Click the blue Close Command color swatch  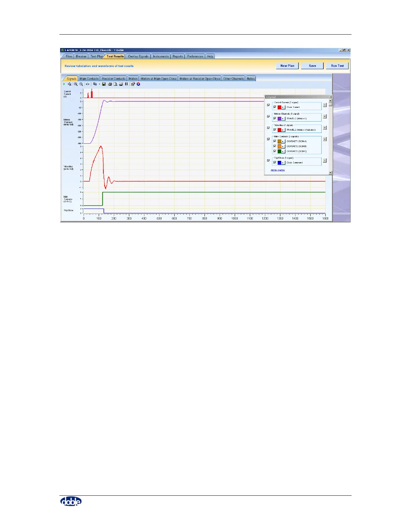(x=279, y=163)
